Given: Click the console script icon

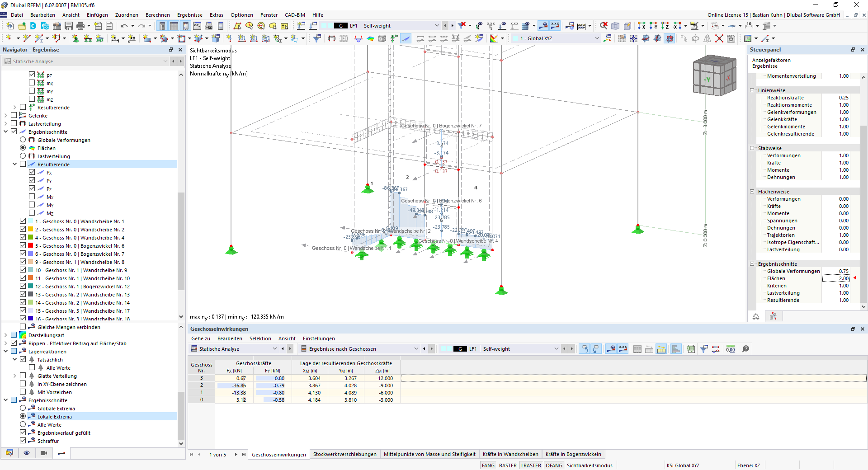Looking at the screenshot, I should 197,26.
